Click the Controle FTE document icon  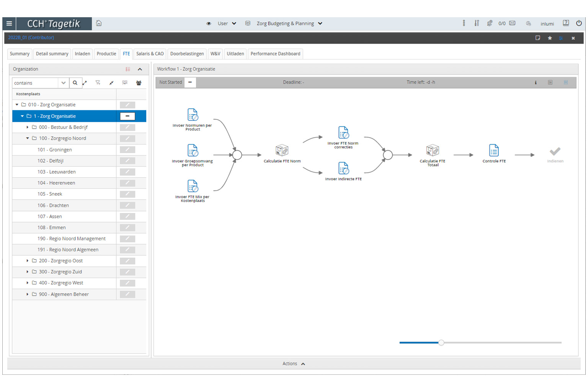[494, 150]
